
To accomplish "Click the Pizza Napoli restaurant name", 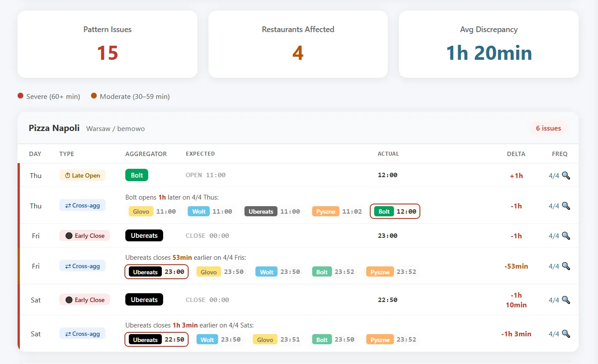I will point(54,128).
